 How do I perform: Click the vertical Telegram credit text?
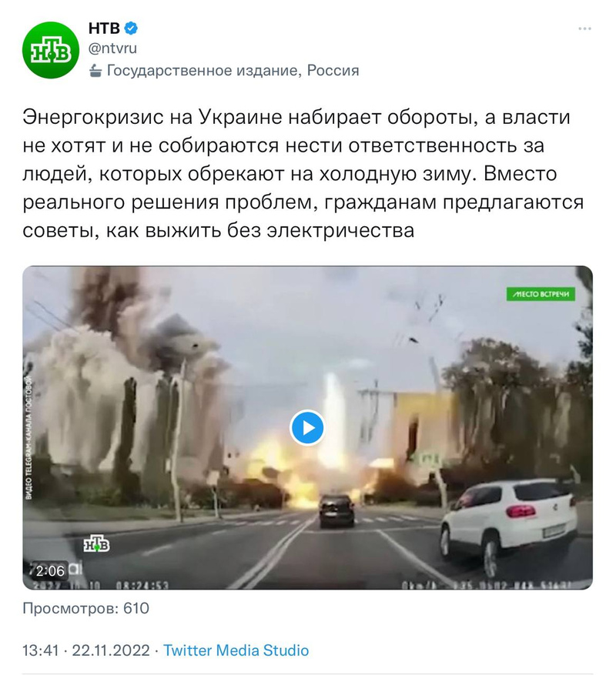28,437
